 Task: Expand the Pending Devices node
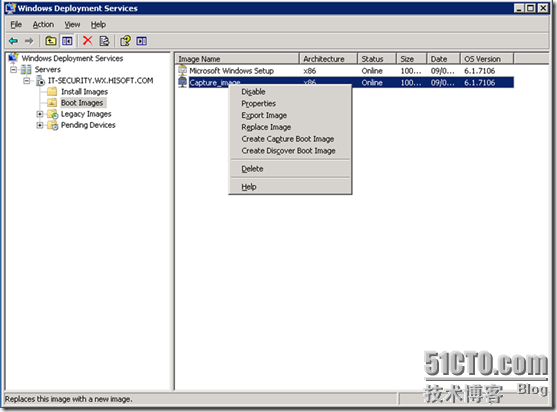[x=40, y=125]
